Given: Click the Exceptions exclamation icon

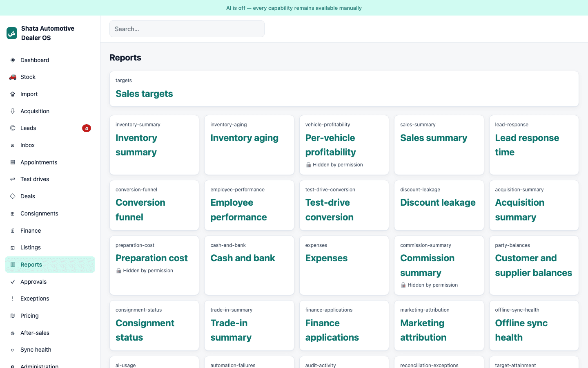Looking at the screenshot, I should 13,298.
